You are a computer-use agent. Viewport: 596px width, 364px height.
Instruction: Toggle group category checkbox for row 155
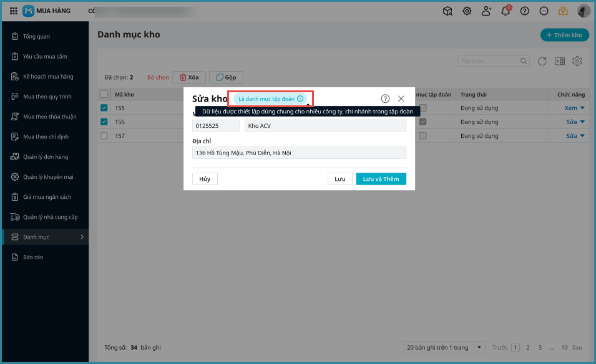pos(423,108)
